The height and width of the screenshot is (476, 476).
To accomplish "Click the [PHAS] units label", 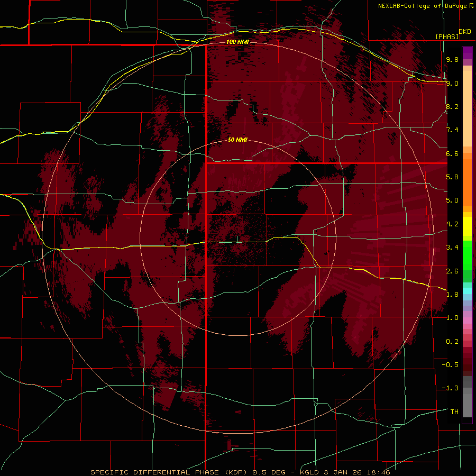I will click(447, 37).
